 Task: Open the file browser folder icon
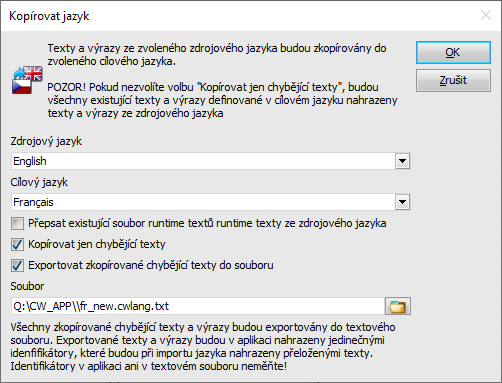pyautogui.click(x=398, y=306)
